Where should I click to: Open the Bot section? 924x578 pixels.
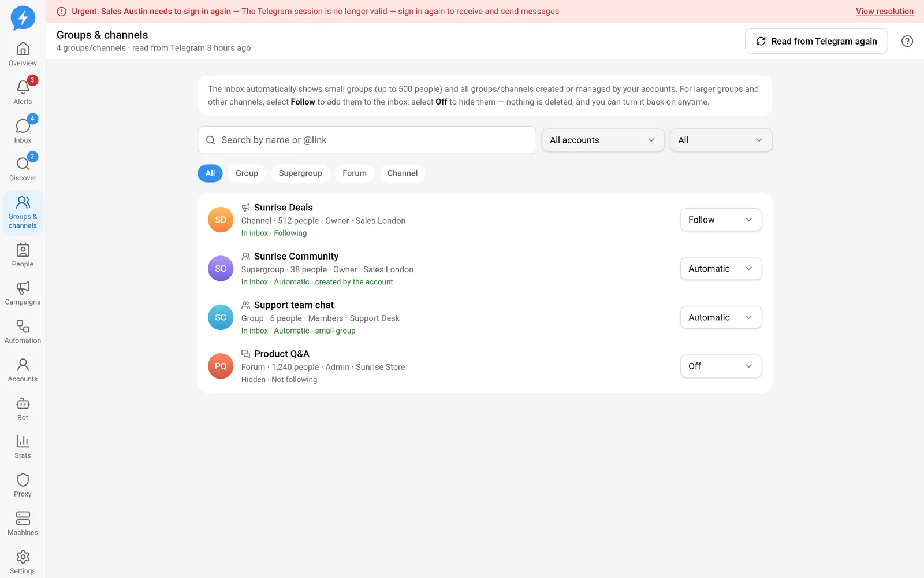point(23,409)
